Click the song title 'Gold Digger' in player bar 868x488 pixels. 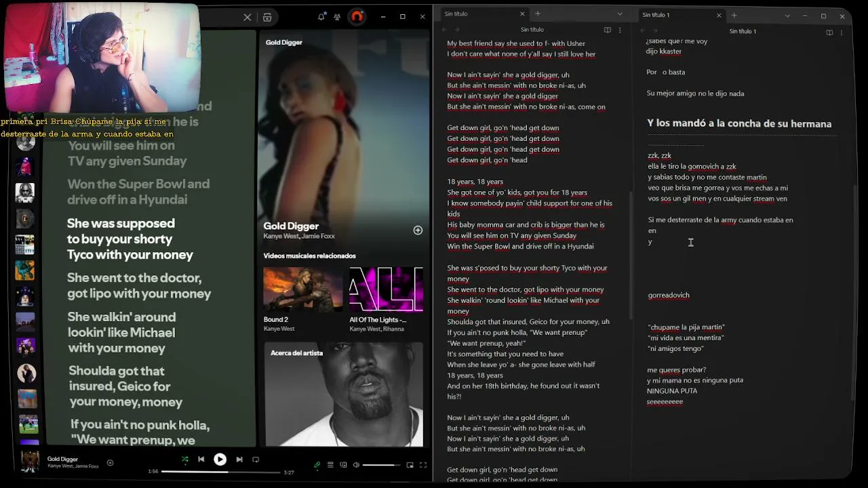click(62, 459)
